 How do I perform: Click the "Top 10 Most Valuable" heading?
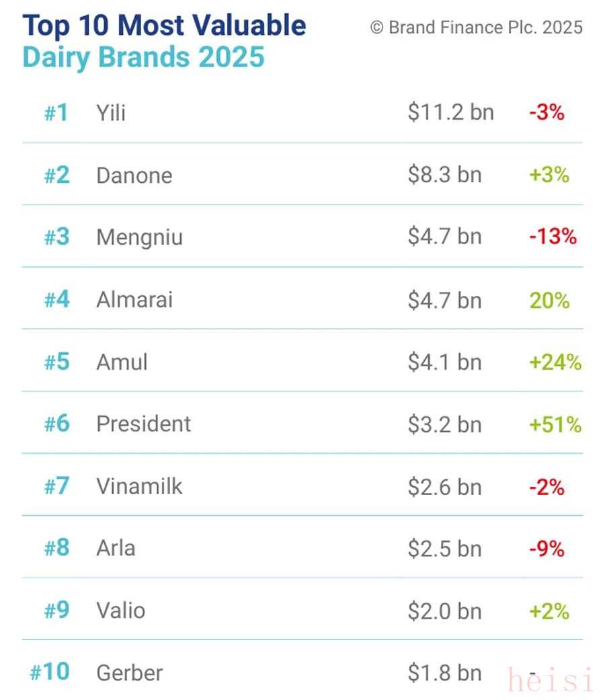pyautogui.click(x=165, y=26)
